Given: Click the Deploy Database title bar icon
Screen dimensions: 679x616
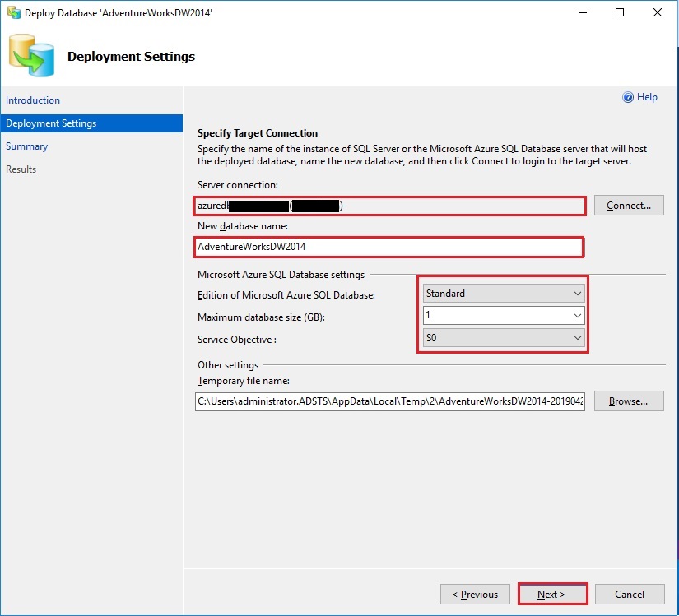Looking at the screenshot, I should point(14,12).
